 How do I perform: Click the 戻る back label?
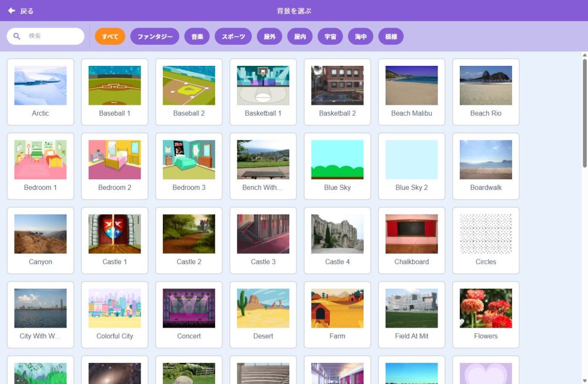click(x=26, y=11)
